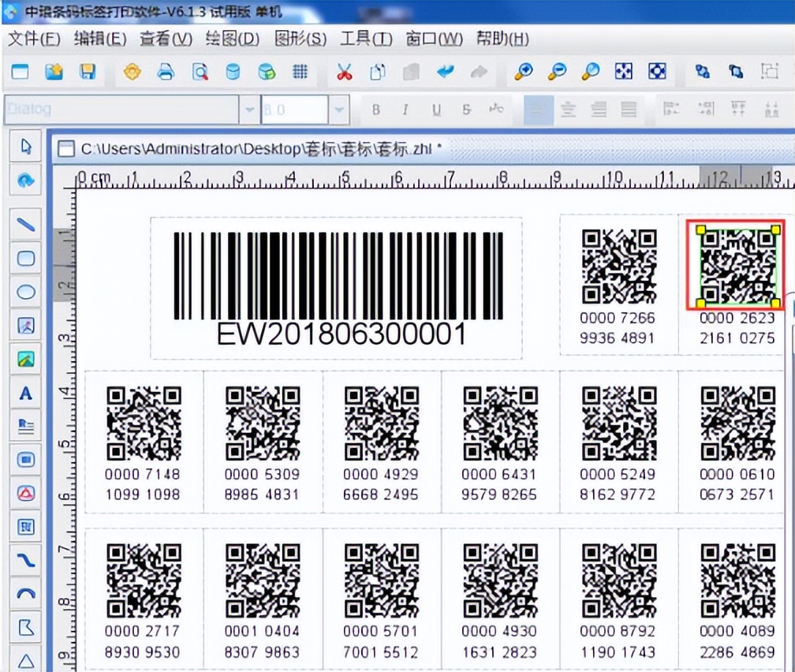795x672 pixels.
Task: Toggle Bold formatting button
Action: [x=375, y=109]
